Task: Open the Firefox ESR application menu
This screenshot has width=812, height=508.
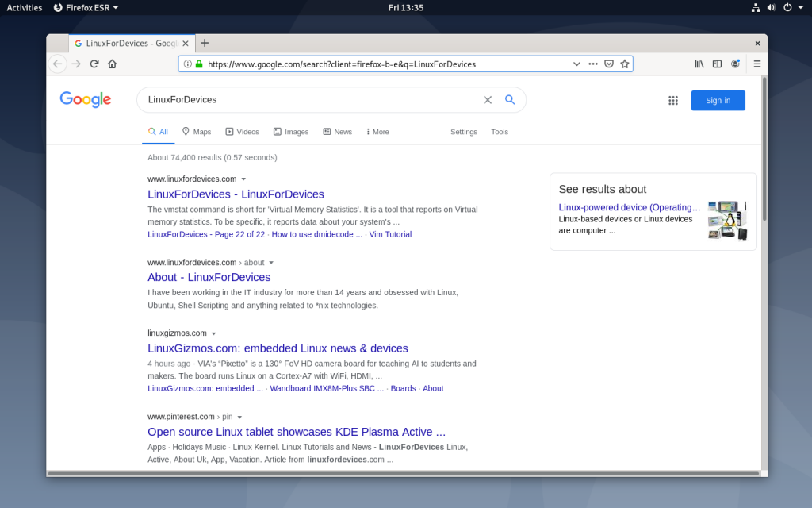Action: pyautogui.click(x=86, y=7)
